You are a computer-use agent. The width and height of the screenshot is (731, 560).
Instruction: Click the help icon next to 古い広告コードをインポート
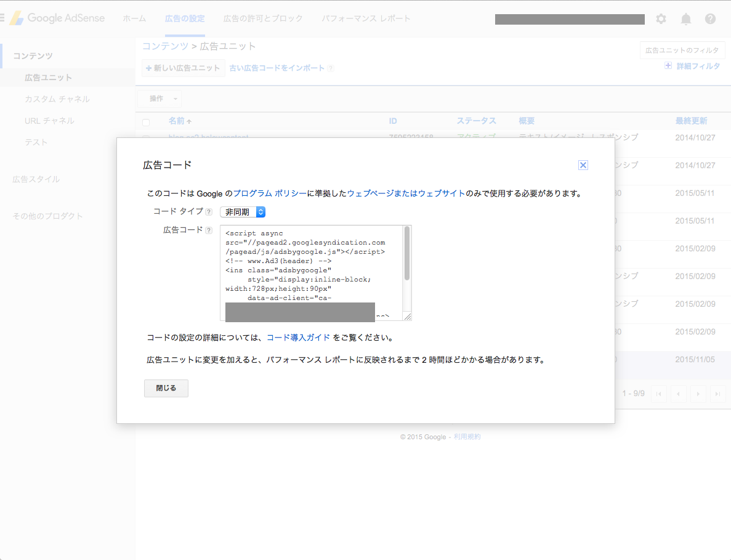(x=331, y=68)
